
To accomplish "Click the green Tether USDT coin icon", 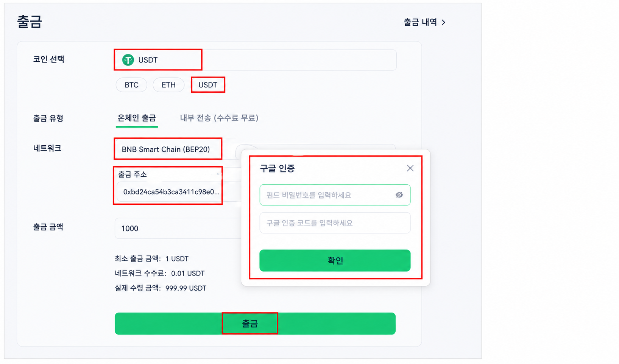I will click(128, 60).
